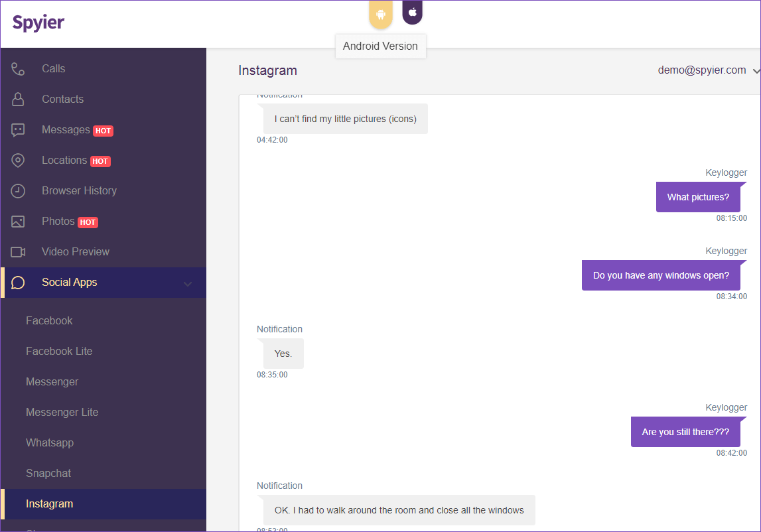
Task: Open Facebook under Social Apps
Action: (49, 321)
